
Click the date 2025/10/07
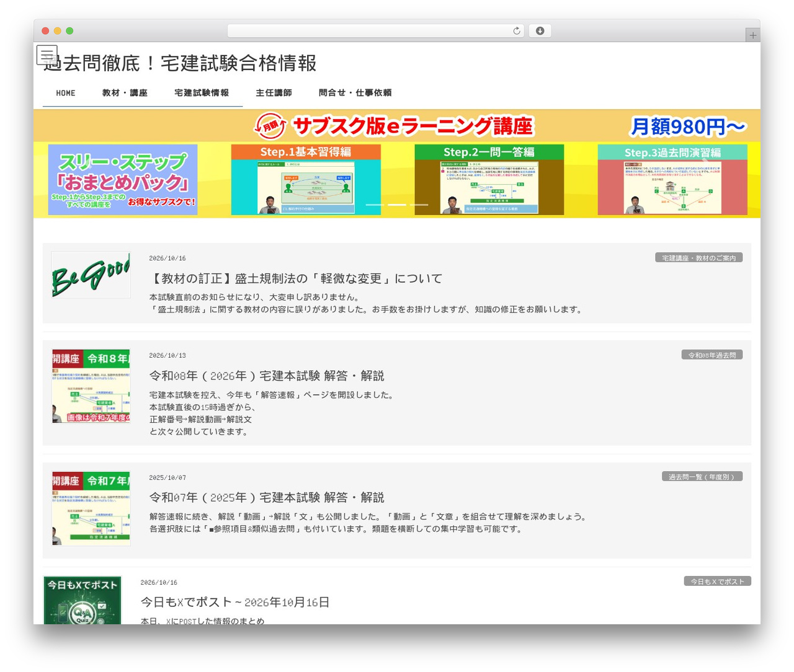pyautogui.click(x=167, y=478)
